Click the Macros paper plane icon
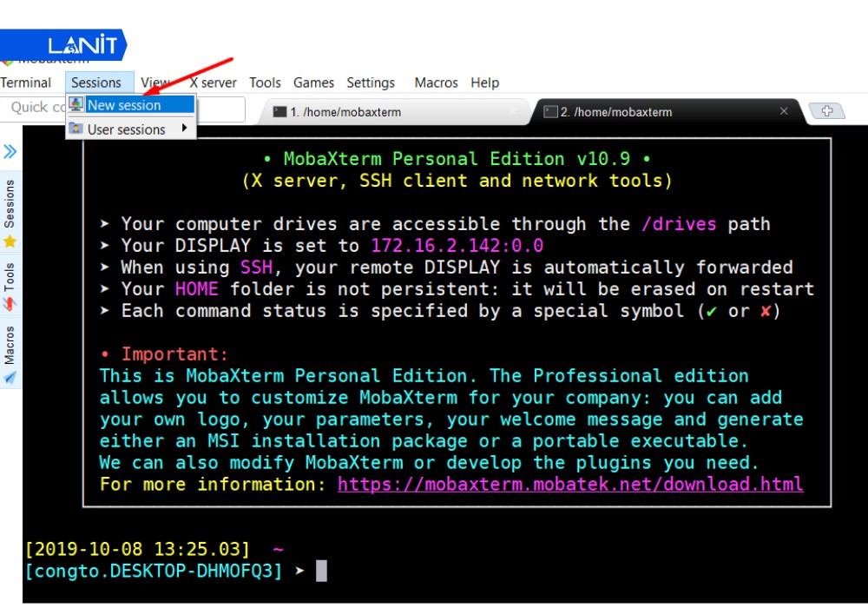Screen dimensions: 868x608 [x=10, y=378]
